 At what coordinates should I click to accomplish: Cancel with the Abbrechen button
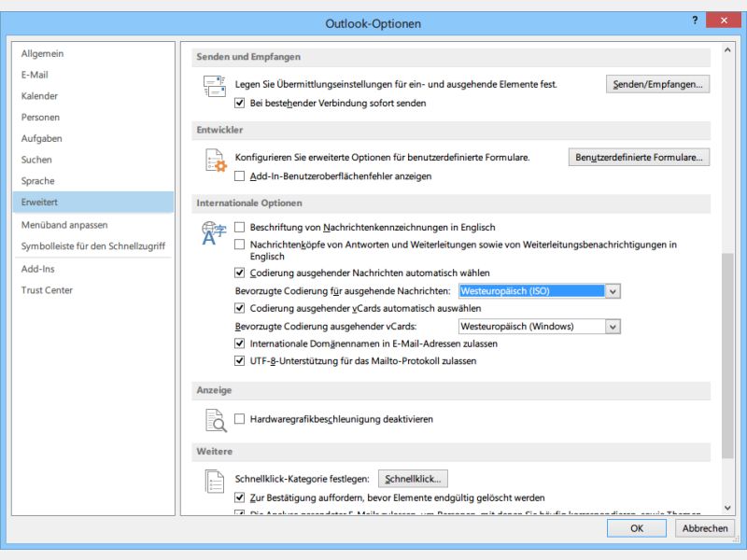point(705,528)
